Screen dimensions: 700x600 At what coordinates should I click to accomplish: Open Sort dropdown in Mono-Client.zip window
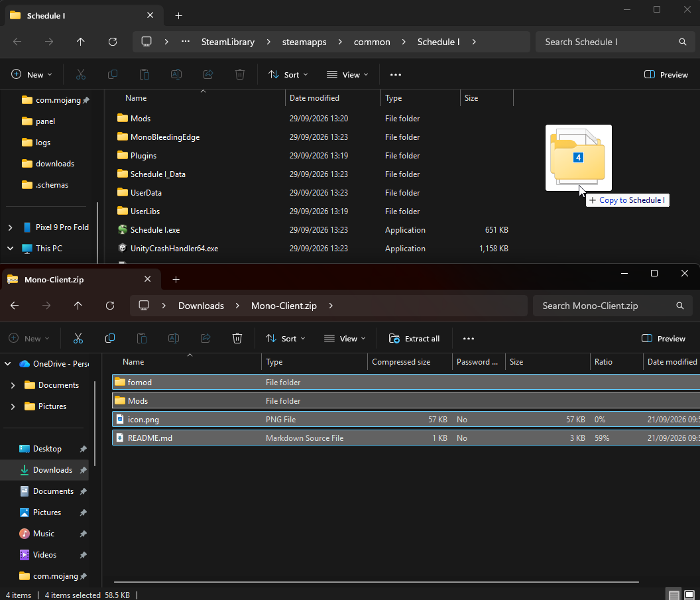286,338
